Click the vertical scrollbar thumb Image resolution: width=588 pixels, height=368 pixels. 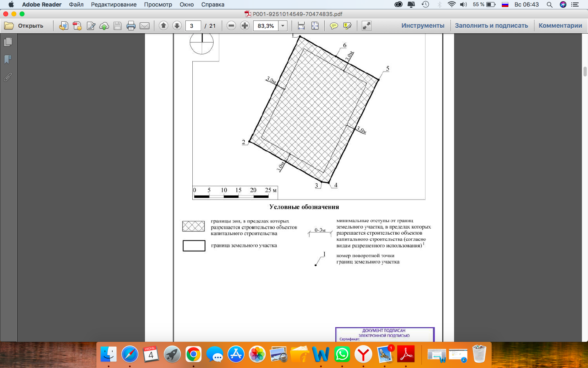(x=585, y=71)
